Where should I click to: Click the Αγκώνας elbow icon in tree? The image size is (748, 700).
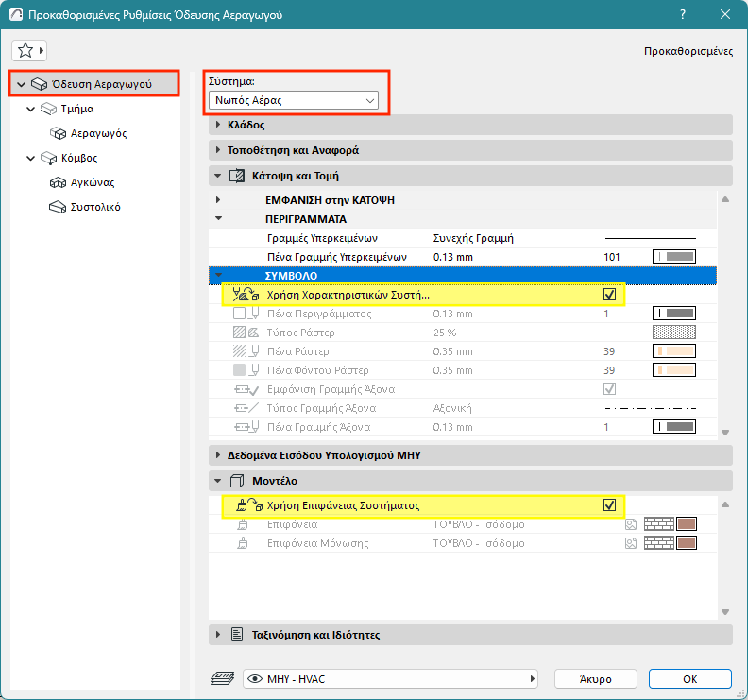[x=59, y=182]
